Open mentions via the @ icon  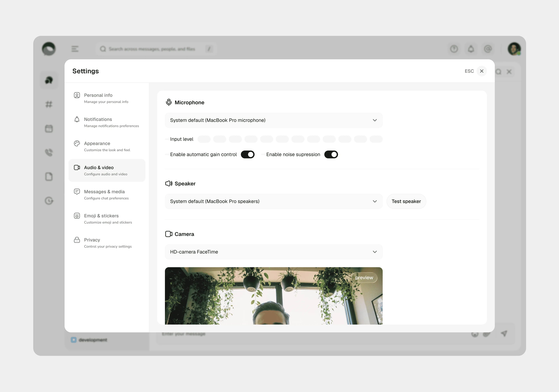pos(488,49)
